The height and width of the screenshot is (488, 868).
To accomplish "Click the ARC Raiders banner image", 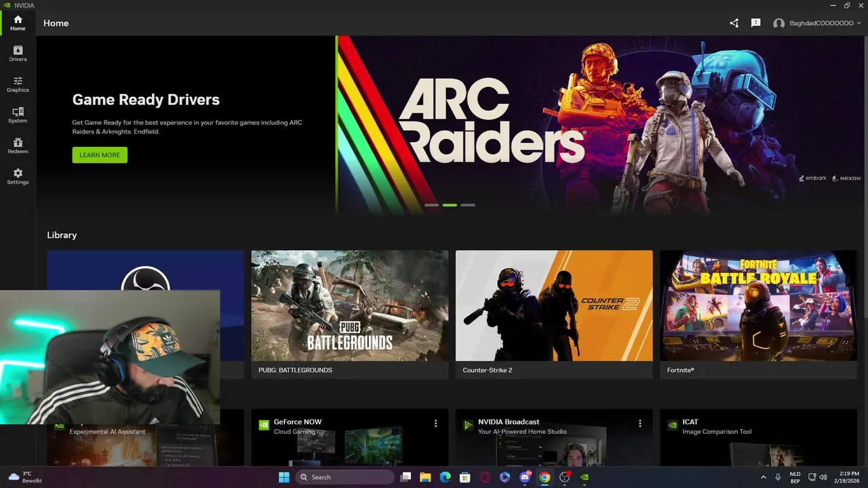I will pyautogui.click(x=599, y=125).
